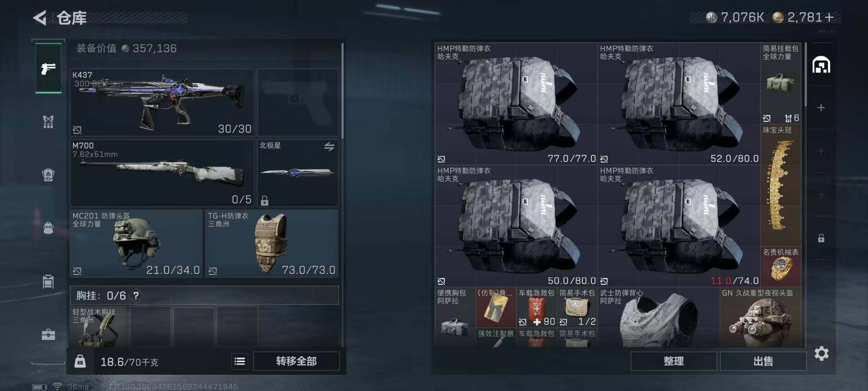
Task: Select the MC201 防弹头盔 helmet
Action: 136,243
